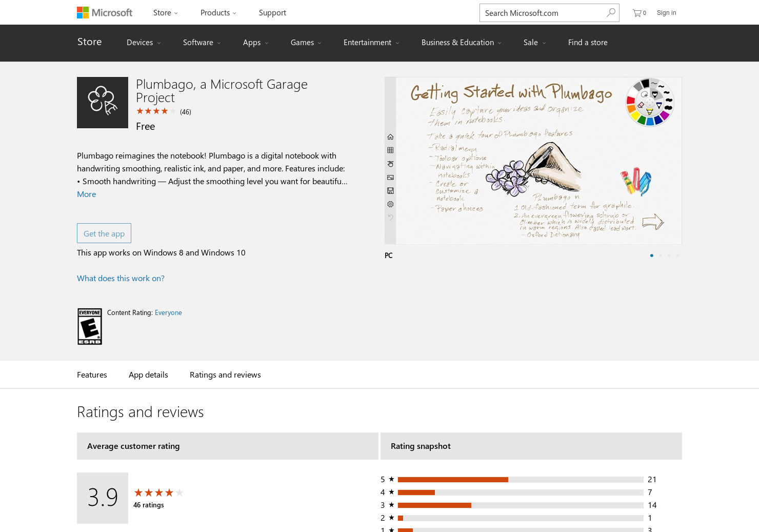The width and height of the screenshot is (759, 532).
Task: Open the Entertainment menu
Action: [x=371, y=43]
